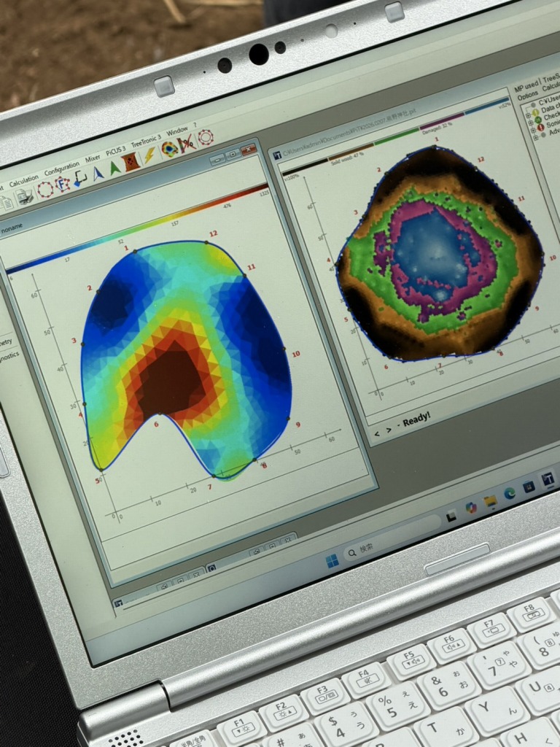Click the yellow lightning bolt icon
Viewport: 560px width, 747px height.
point(150,155)
